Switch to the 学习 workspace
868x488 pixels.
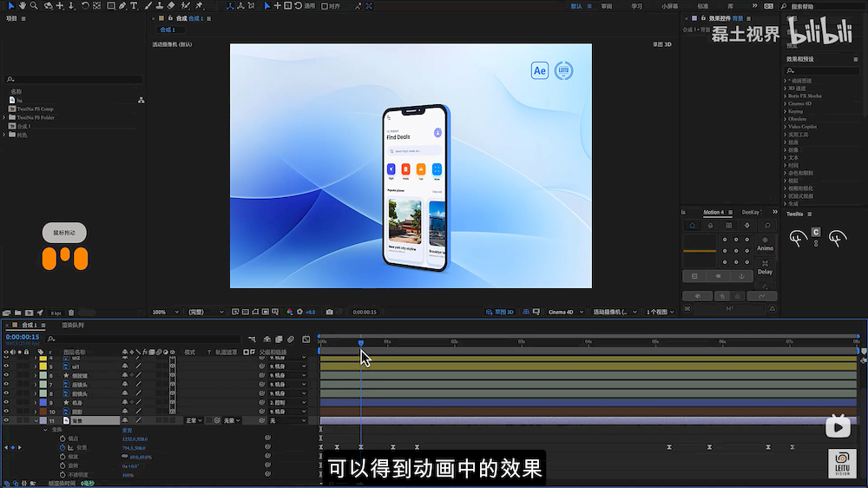[x=636, y=6]
